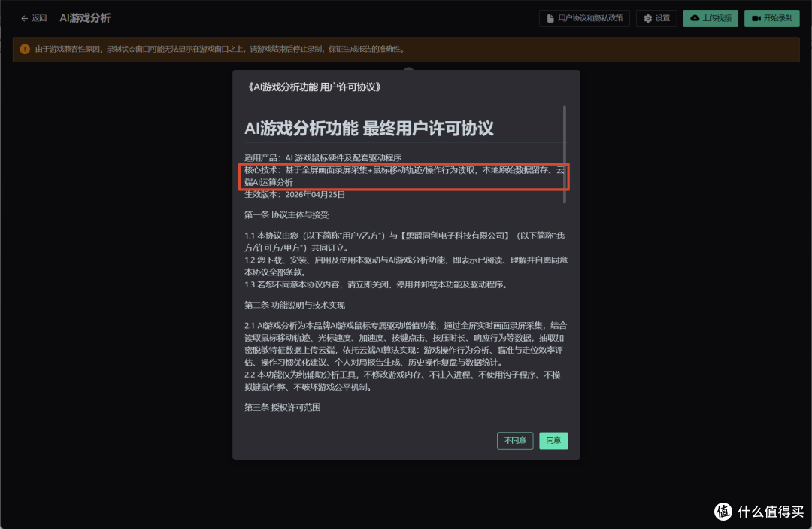Screen dimensions: 812x529
Task: Click clause 2.2 about 纯辅助分析工具
Action: coord(402,381)
